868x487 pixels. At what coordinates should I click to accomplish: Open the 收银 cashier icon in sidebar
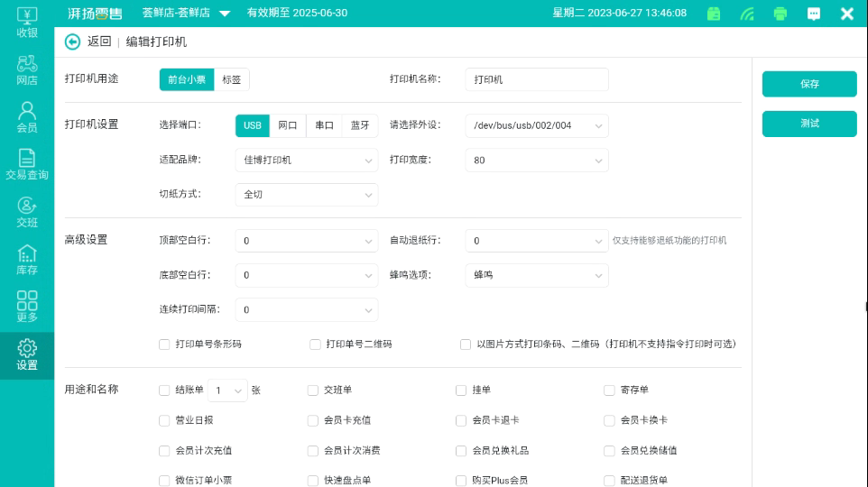pos(27,22)
